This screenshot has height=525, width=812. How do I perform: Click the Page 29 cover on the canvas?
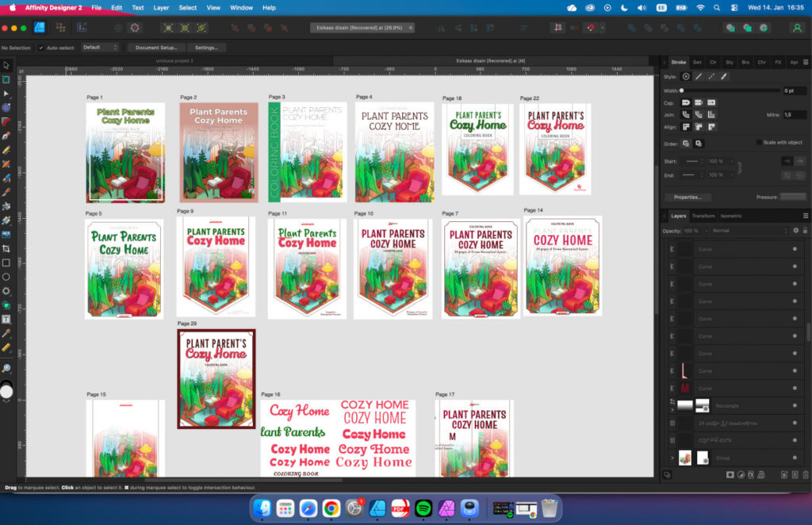pyautogui.click(x=216, y=378)
